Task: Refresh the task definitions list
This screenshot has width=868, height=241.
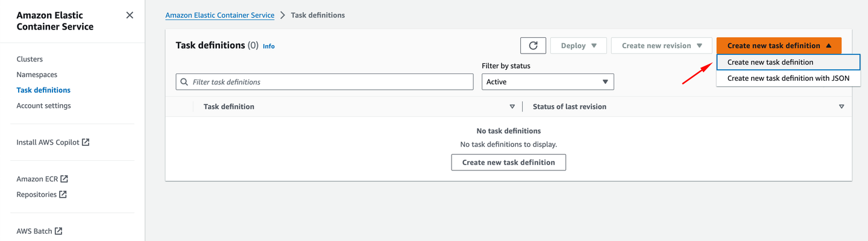Action: 533,46
